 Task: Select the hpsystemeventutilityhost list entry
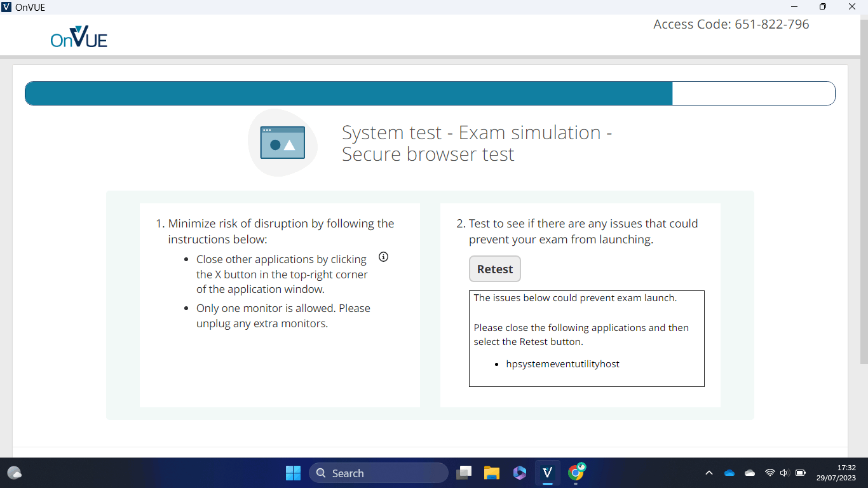click(x=562, y=364)
